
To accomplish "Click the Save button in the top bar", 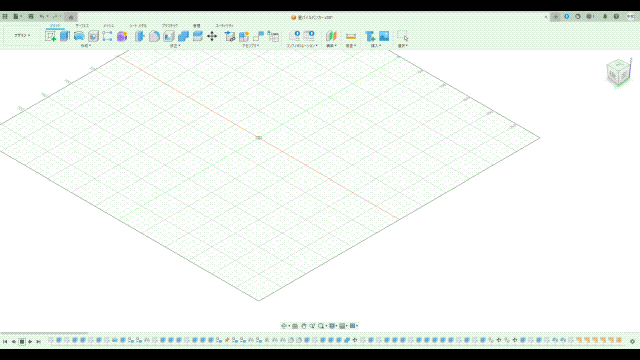I will pyautogui.click(x=31, y=17).
